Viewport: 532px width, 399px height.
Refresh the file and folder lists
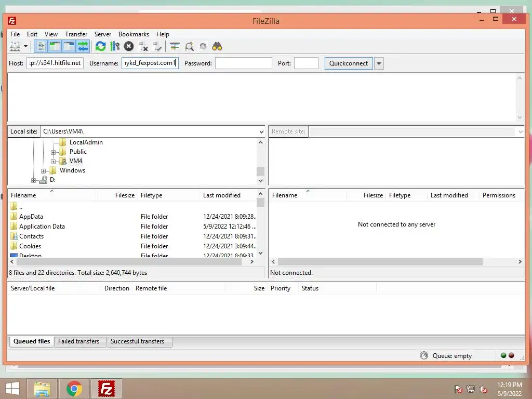100,46
